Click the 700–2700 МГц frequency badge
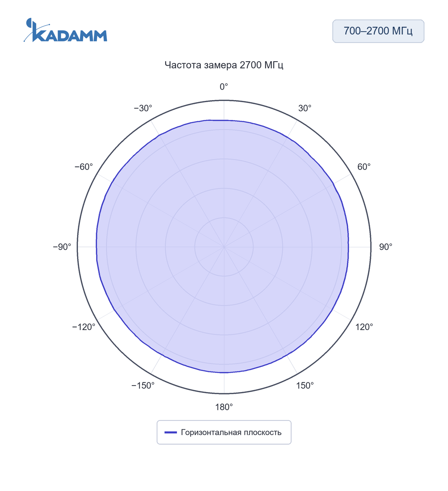448x491 pixels. pos(378,31)
